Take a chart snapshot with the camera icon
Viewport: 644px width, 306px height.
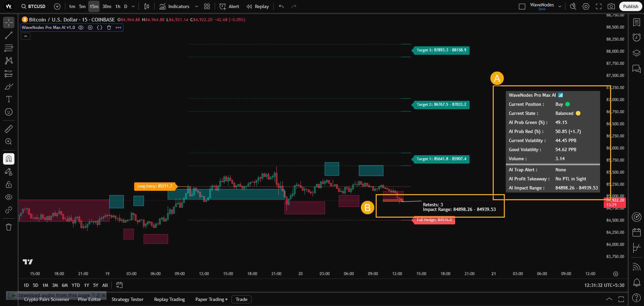click(x=611, y=6)
